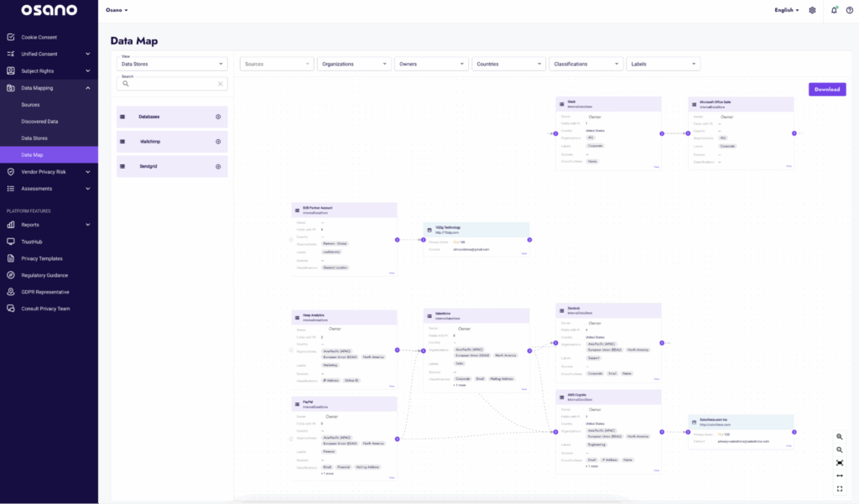Open the View Data Stores dropdown

(172, 64)
